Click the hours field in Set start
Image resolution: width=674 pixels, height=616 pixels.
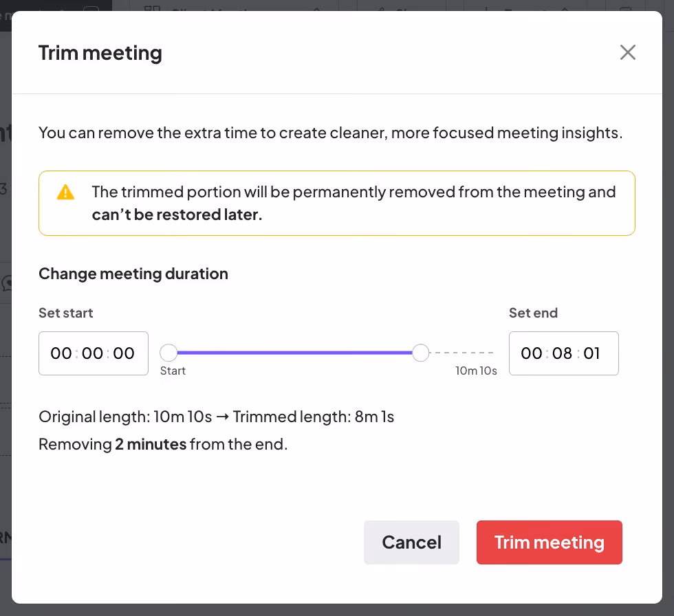click(x=61, y=353)
